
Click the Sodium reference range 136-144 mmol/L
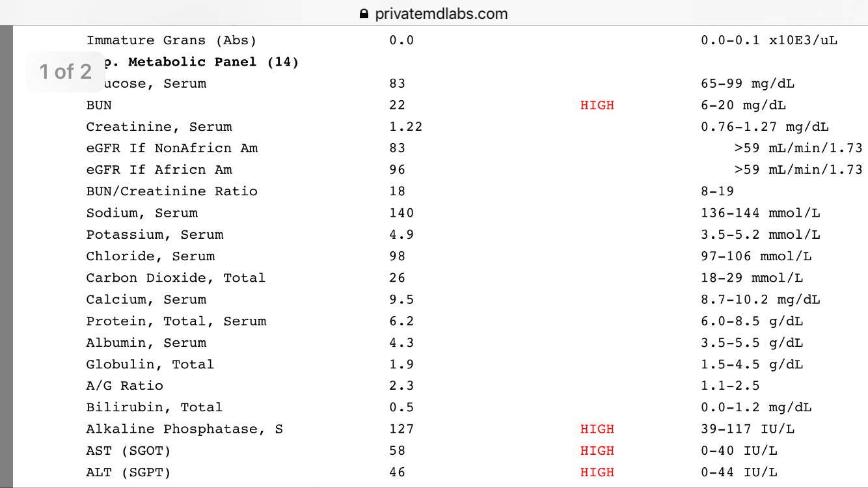click(x=760, y=213)
